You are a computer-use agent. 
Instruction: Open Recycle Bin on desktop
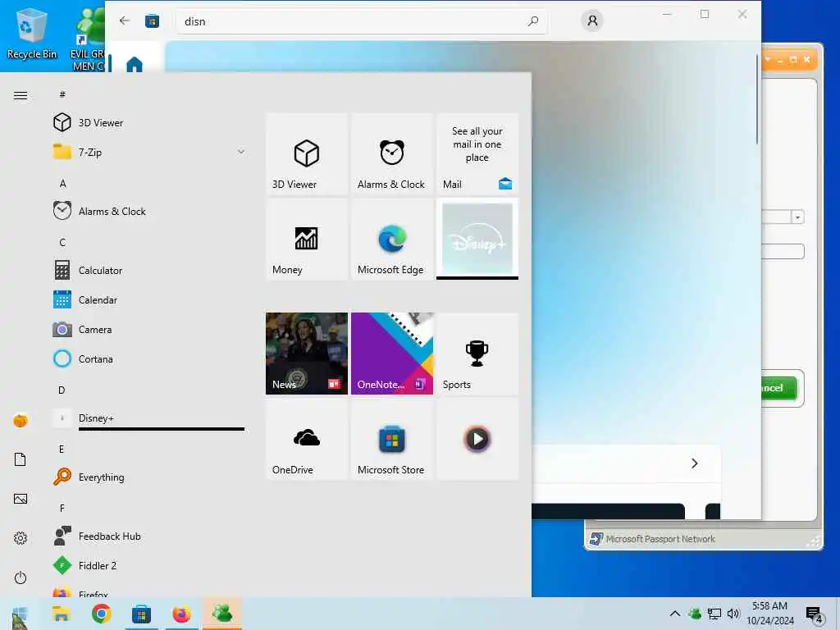32,34
